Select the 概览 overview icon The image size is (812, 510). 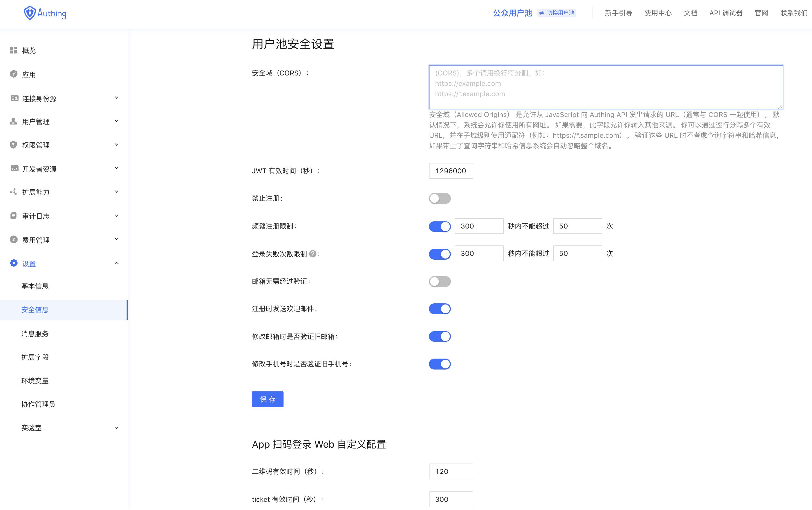point(13,50)
